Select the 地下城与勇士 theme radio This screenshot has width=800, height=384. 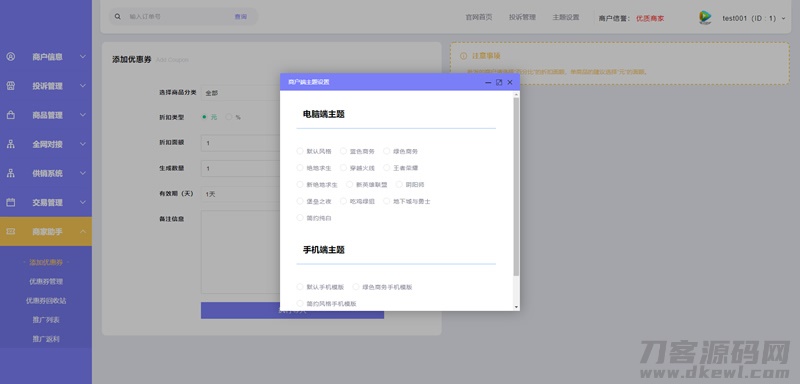tap(387, 201)
